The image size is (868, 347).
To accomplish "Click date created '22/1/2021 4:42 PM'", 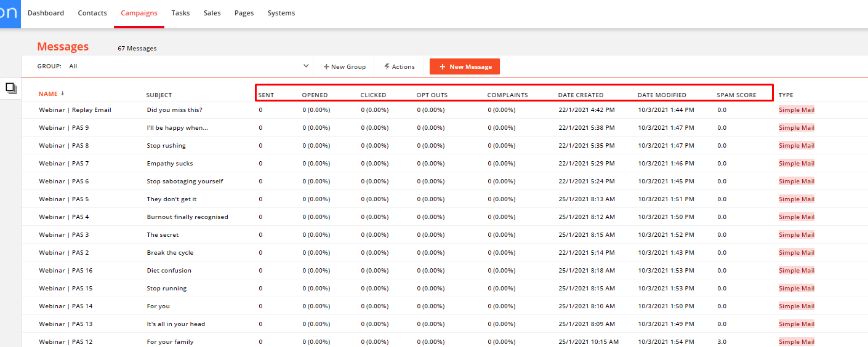I will coord(587,110).
